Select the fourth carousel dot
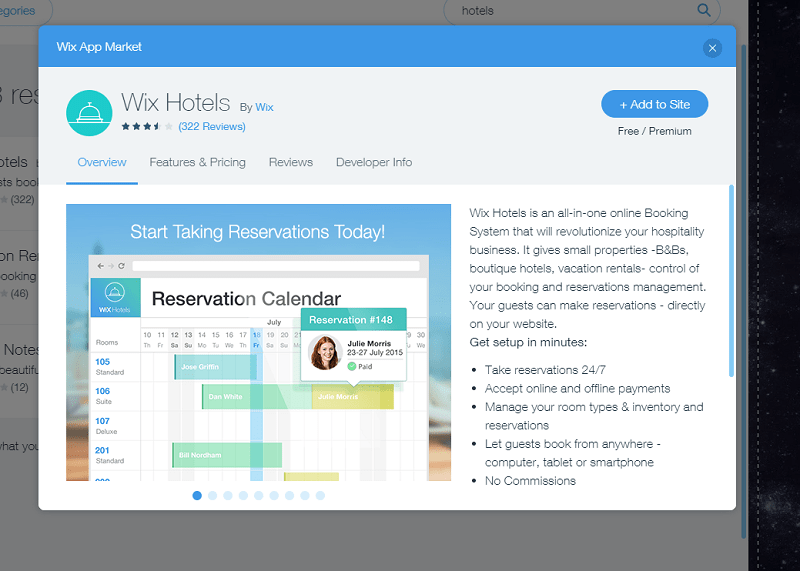Screen dimensions: 800x571 tap(243, 495)
